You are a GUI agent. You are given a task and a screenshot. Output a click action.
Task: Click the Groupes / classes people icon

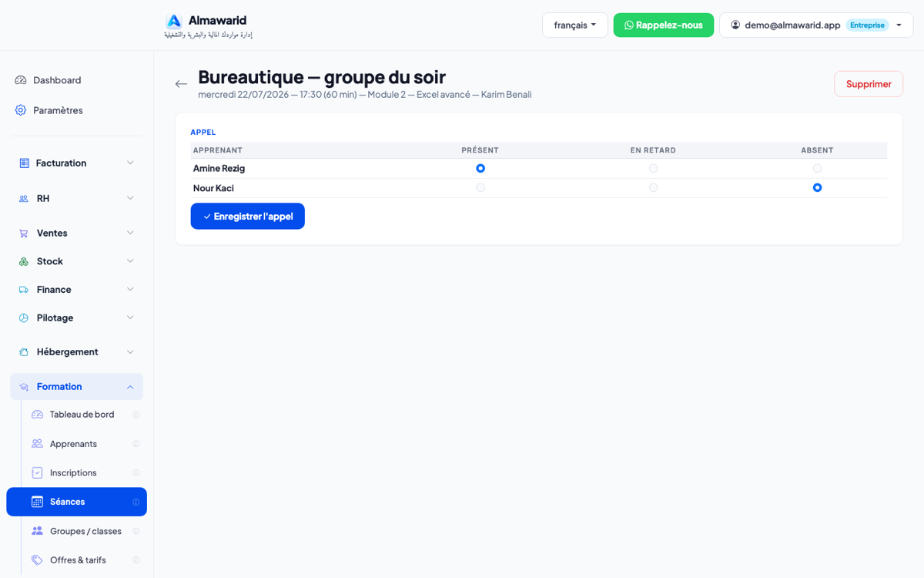(x=38, y=531)
